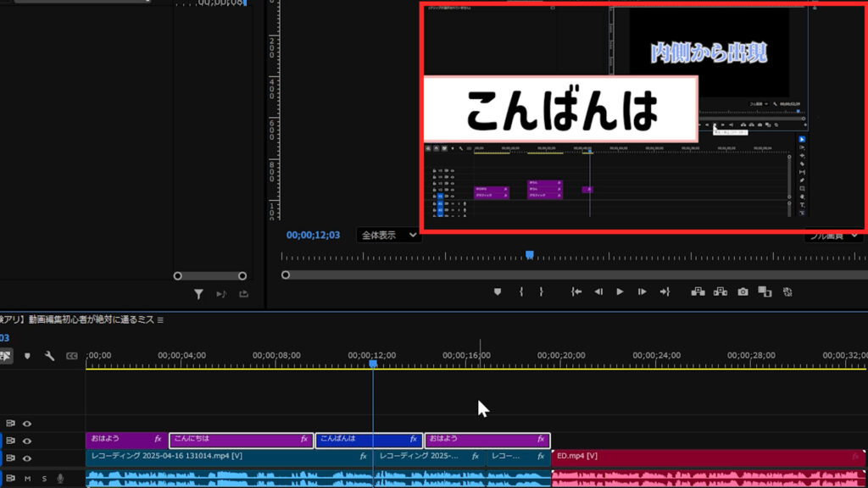Click fx badge on 131014.mp4 clip

click(363, 457)
